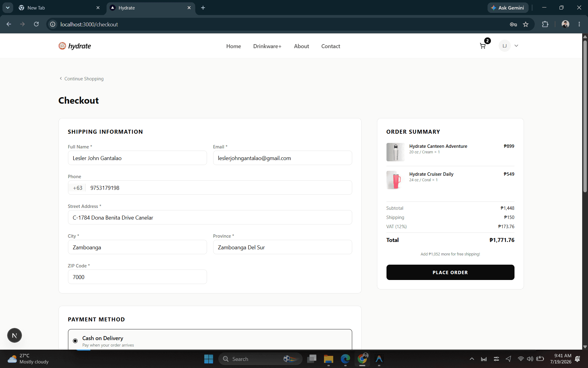Open Microsoft Edge from taskbar

tap(345, 359)
